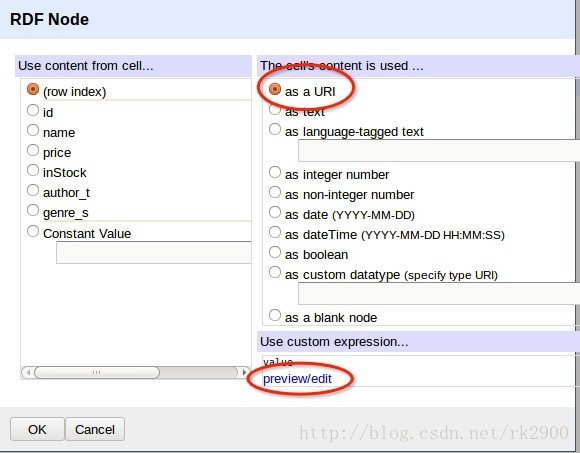Select 'as language-tagged text' radio option

tap(275, 129)
